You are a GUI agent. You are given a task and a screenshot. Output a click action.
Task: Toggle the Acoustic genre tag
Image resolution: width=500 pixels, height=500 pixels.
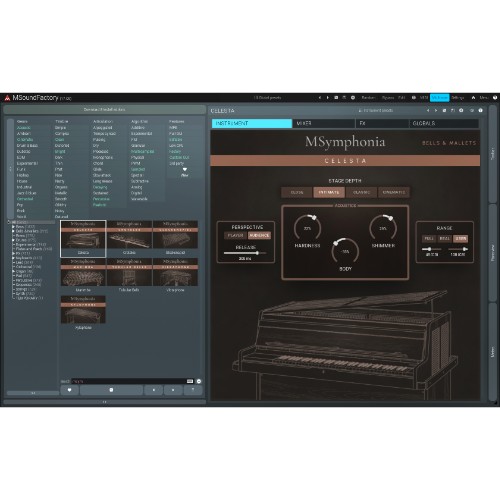(x=24, y=128)
